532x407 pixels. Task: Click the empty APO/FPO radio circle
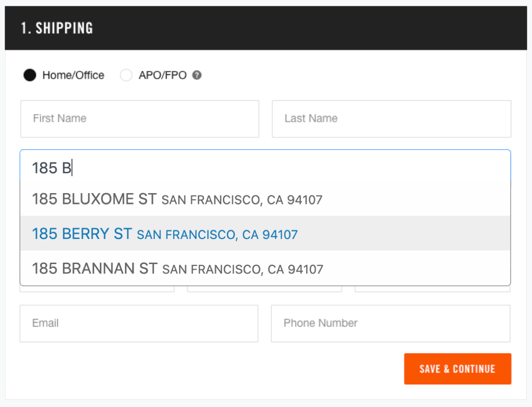click(126, 75)
